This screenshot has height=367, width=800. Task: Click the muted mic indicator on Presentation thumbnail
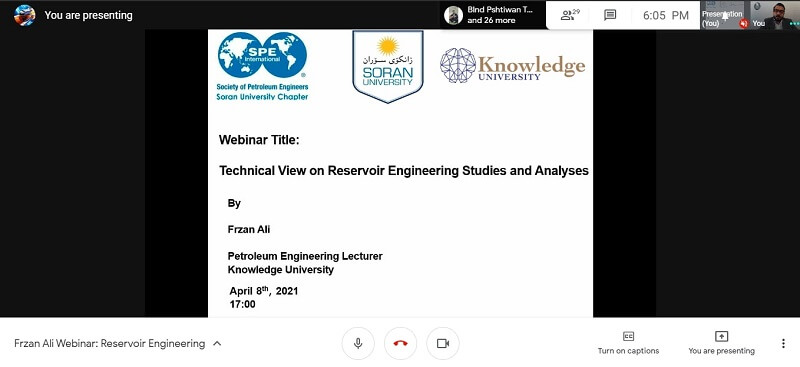tap(744, 23)
